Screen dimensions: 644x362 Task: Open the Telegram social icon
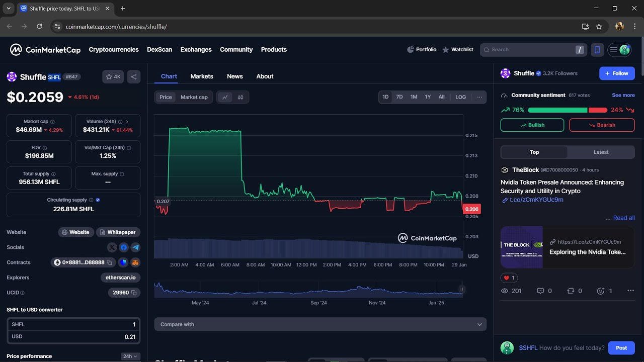135,247
